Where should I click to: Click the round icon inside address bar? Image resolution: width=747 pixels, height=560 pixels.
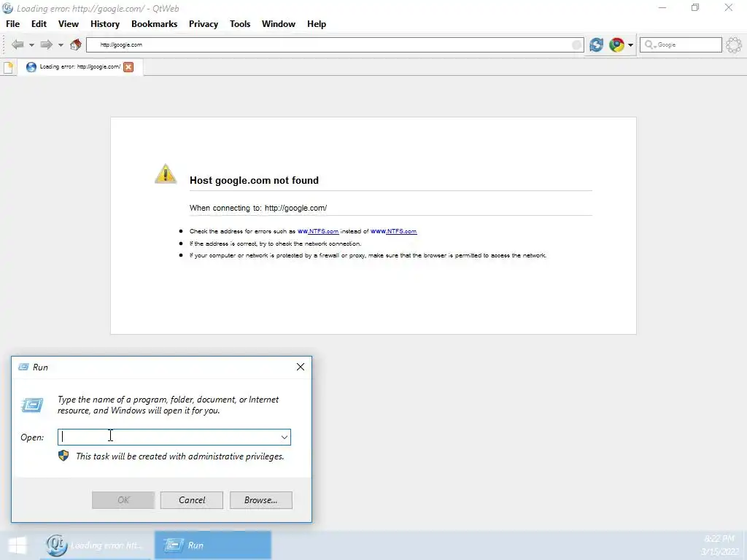tap(576, 44)
